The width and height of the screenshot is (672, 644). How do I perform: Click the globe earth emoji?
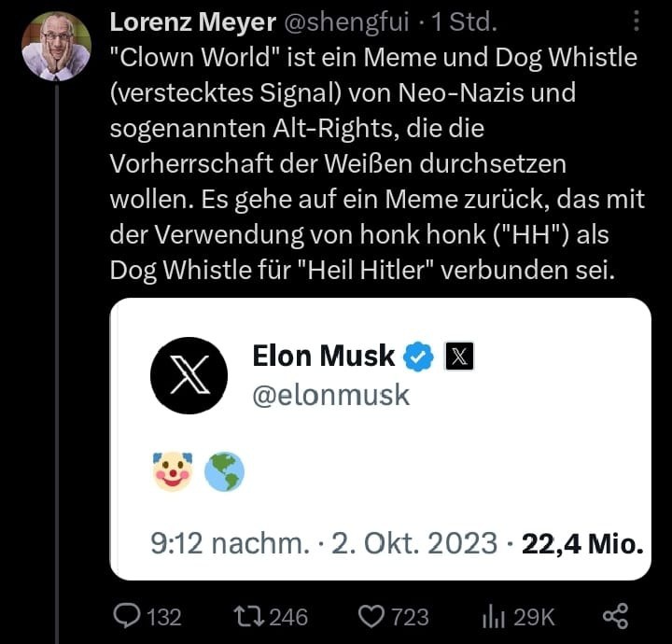click(x=225, y=471)
